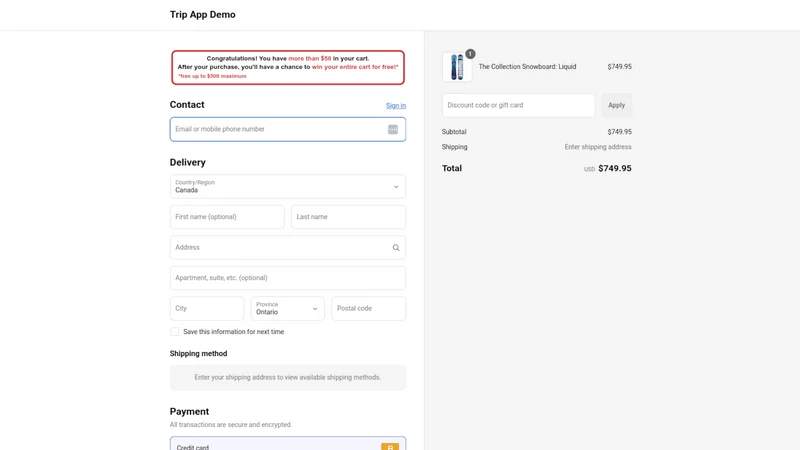Click the Contact heading
The image size is (800, 450).
tap(187, 105)
